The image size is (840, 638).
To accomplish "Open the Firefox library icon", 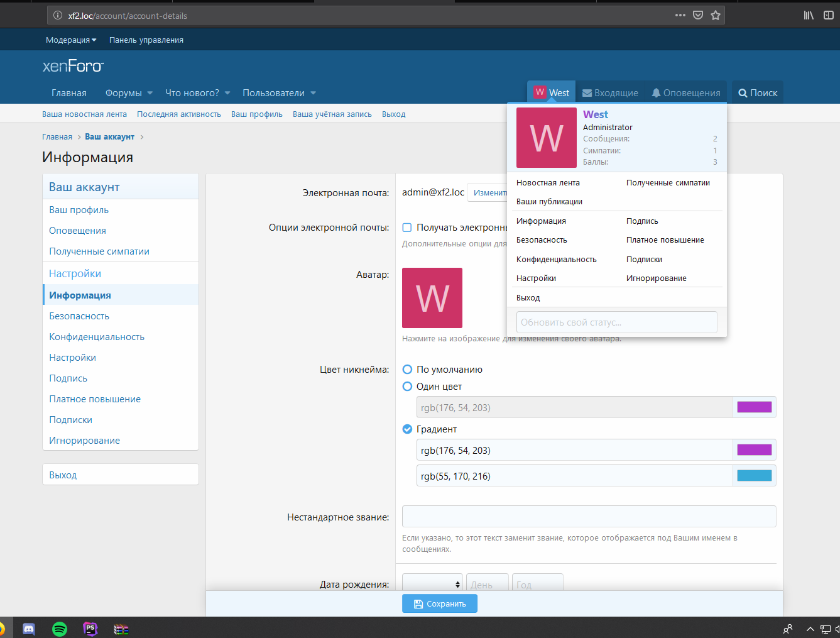I will pos(809,15).
